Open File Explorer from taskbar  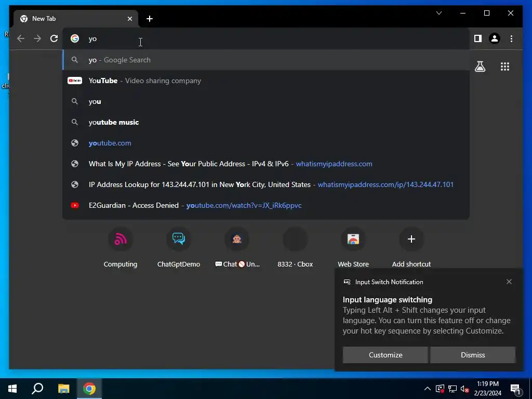(x=63, y=389)
